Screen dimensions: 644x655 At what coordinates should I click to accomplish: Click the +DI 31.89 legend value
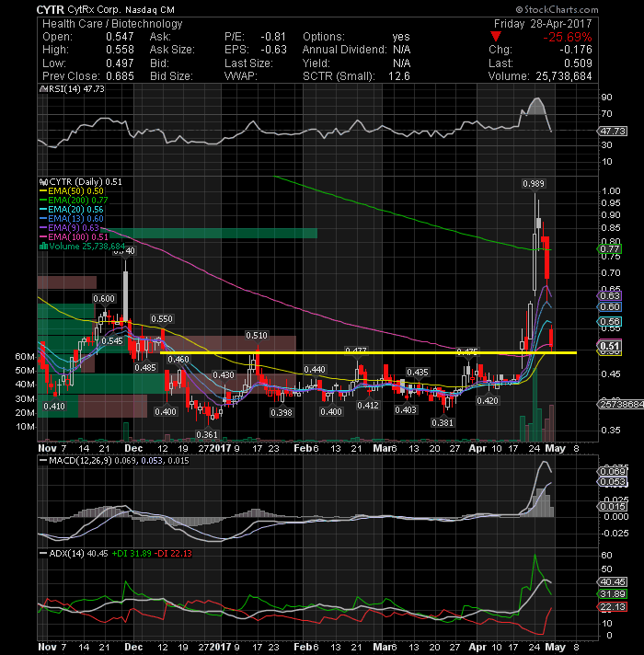pyautogui.click(x=132, y=554)
